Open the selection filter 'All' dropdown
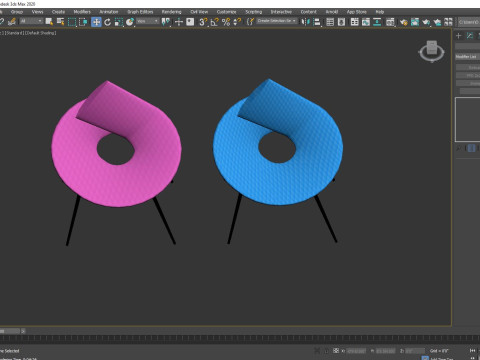Image resolution: width=480 pixels, height=360 pixels. point(31,21)
